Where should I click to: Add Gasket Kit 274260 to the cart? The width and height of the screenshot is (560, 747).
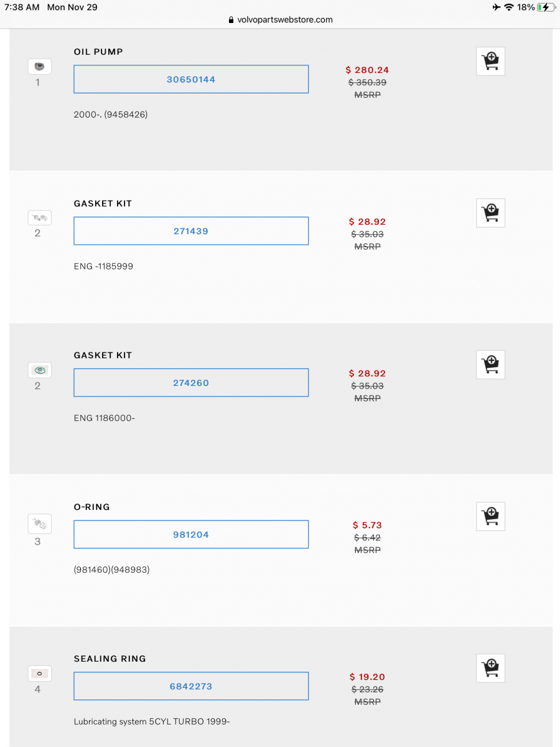click(490, 364)
